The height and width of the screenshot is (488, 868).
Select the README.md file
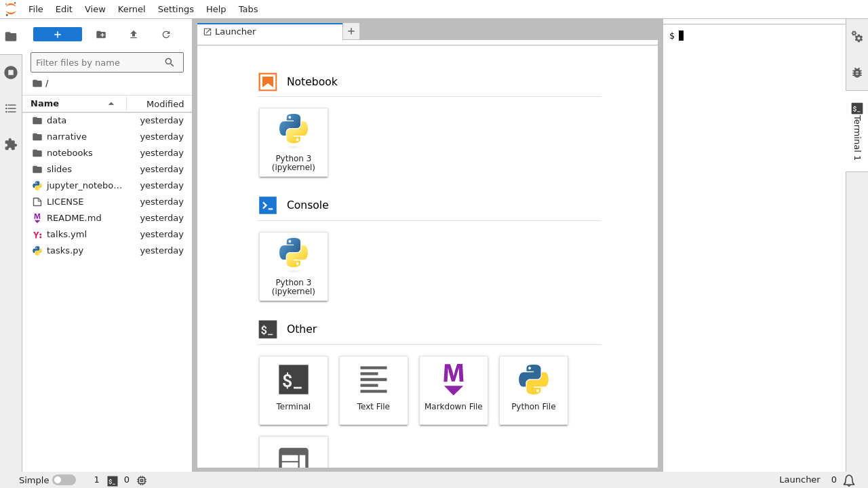point(107,218)
